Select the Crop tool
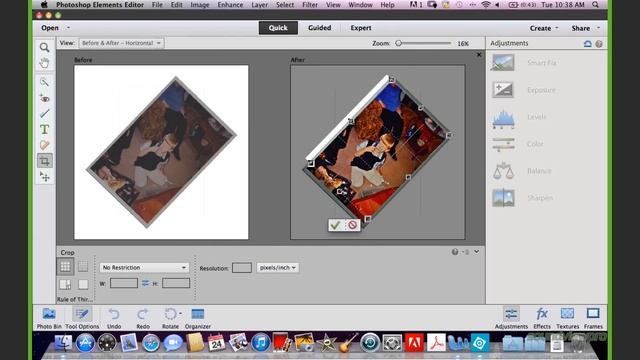Image resolution: width=640 pixels, height=360 pixels. [x=44, y=161]
